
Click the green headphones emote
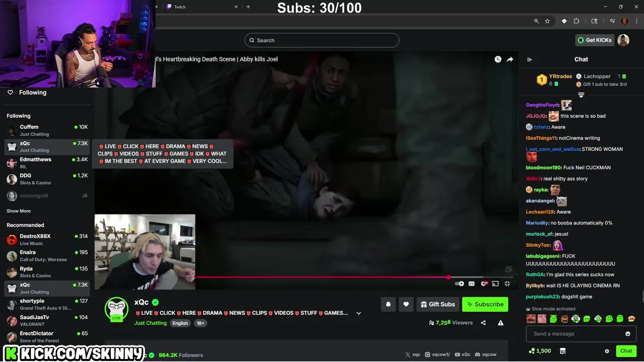(576, 319)
